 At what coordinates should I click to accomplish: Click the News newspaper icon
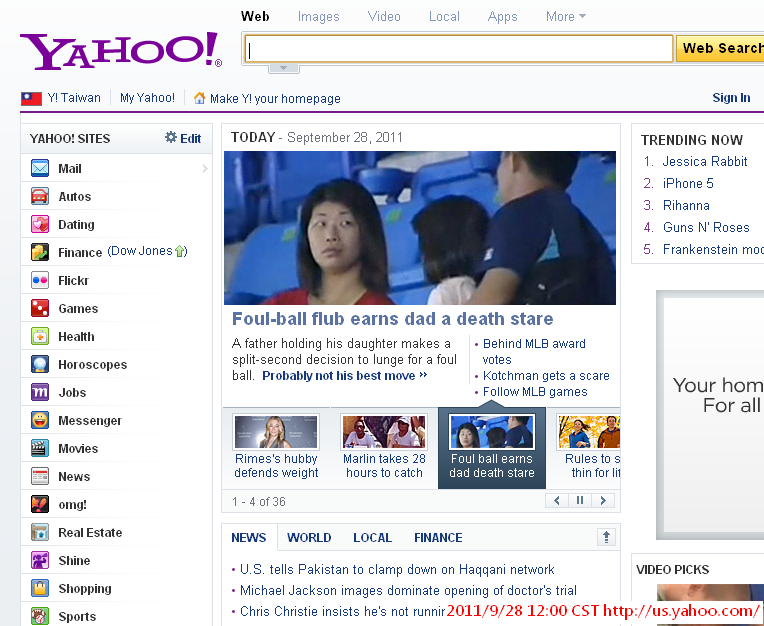(x=40, y=476)
